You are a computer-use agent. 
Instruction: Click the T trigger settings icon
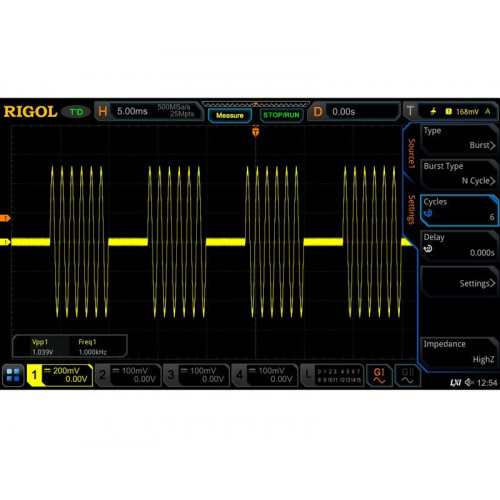[410, 111]
